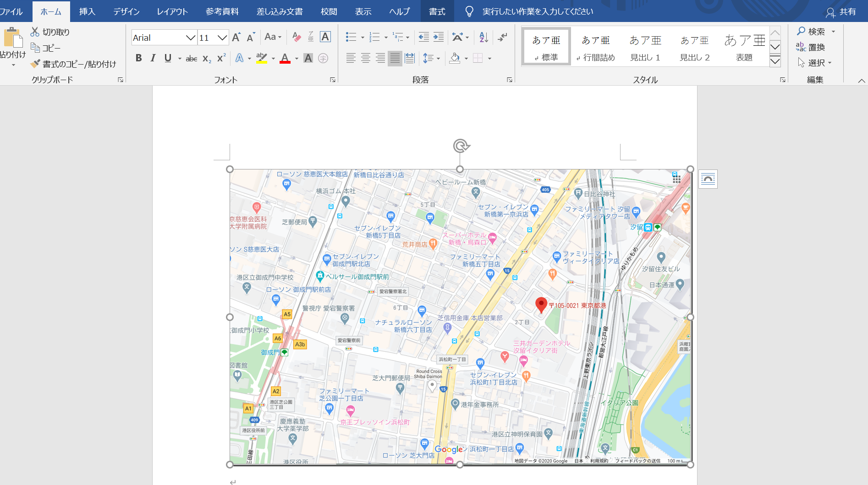
Task: Toggle underline formatting
Action: tap(167, 58)
